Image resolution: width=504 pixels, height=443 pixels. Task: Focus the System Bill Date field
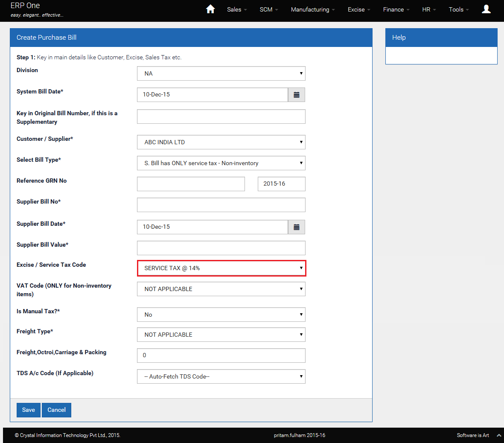213,95
